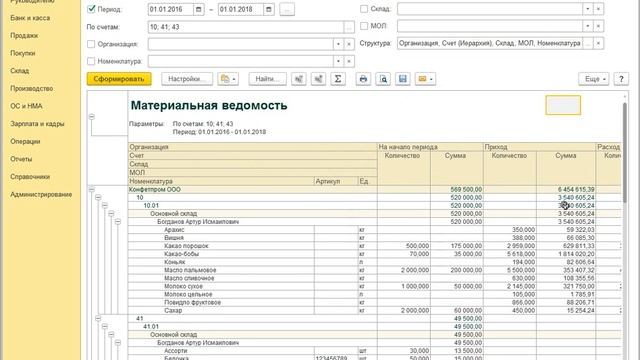Click the По счетам field
Viewport: 640px width, 360px height.
tap(246, 27)
